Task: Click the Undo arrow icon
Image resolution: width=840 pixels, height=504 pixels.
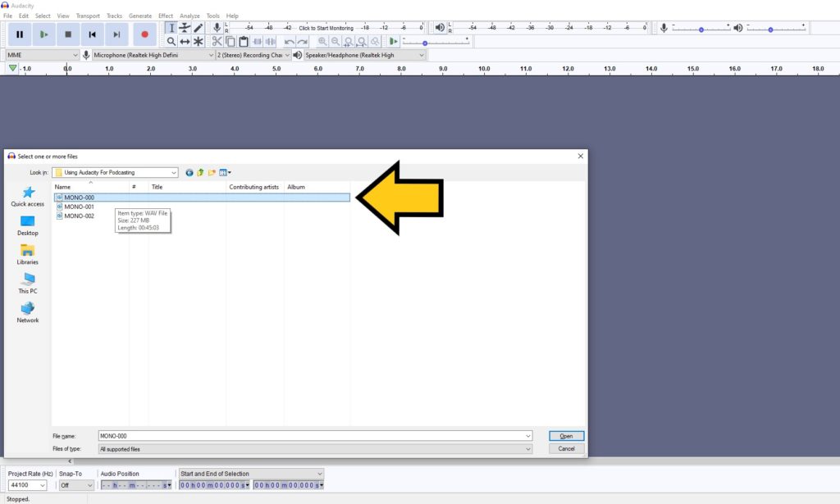Action: pyautogui.click(x=290, y=41)
